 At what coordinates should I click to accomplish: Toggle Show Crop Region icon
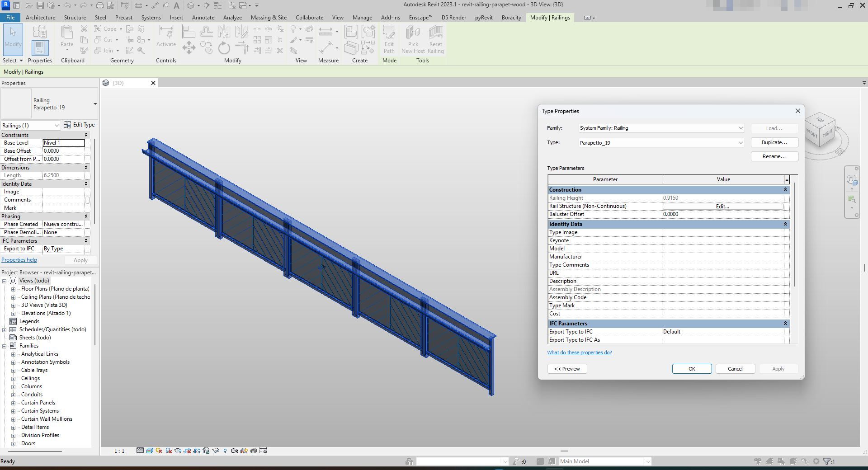coord(197,451)
